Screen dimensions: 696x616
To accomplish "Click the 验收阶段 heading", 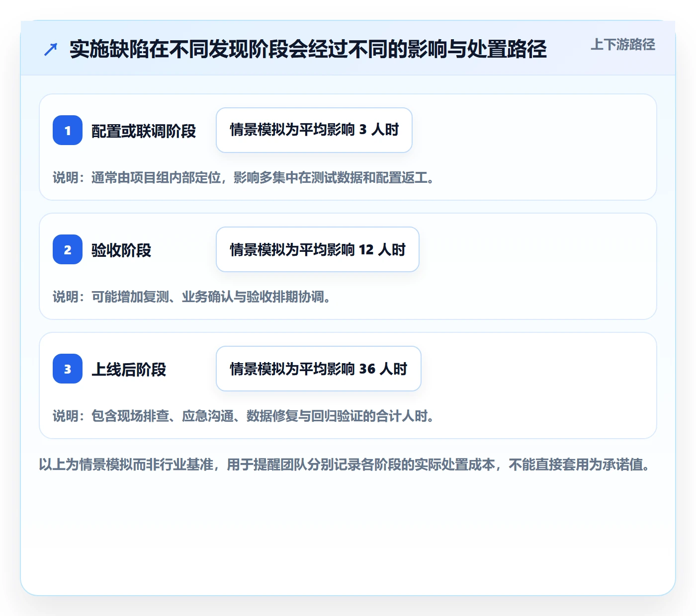I will [x=121, y=250].
